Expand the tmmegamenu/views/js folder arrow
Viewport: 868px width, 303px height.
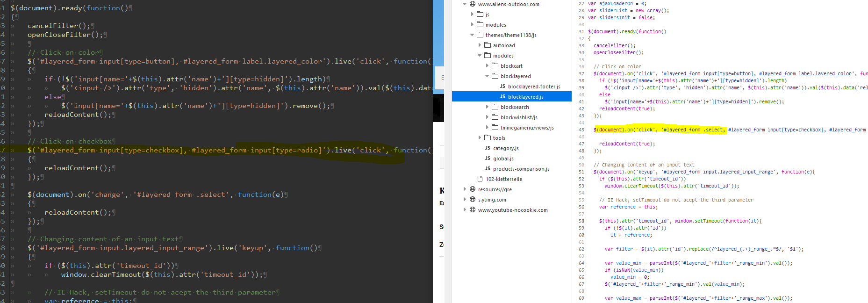(487, 128)
